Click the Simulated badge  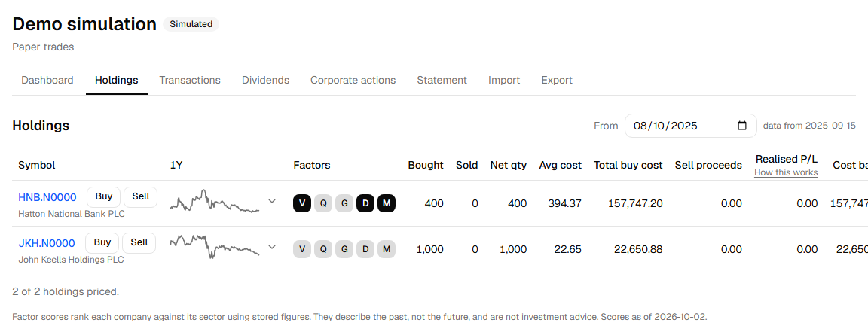click(191, 24)
